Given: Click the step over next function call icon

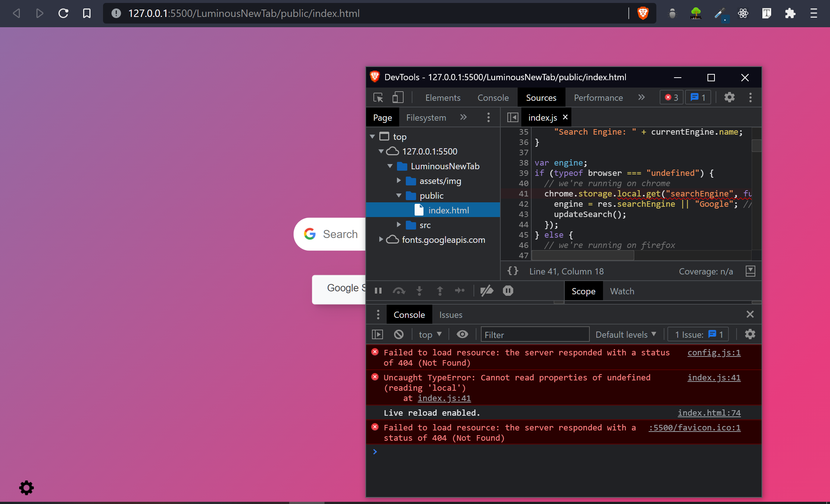Looking at the screenshot, I should [399, 291].
